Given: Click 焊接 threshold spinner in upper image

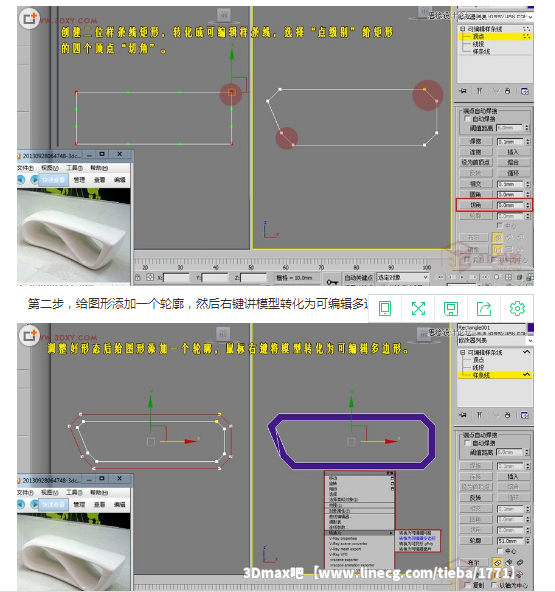Looking at the screenshot, I should coord(527,142).
